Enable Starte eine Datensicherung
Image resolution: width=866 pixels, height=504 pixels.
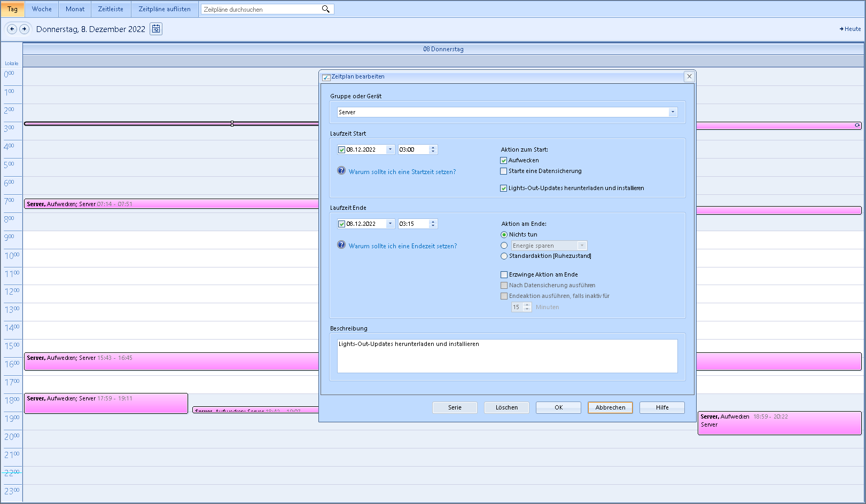coord(503,171)
